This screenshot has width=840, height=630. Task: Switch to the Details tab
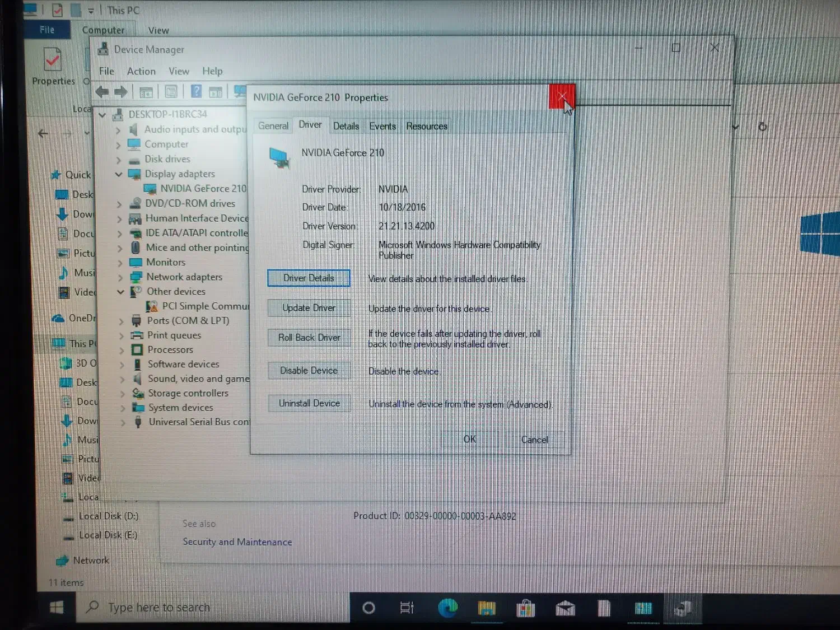point(346,126)
